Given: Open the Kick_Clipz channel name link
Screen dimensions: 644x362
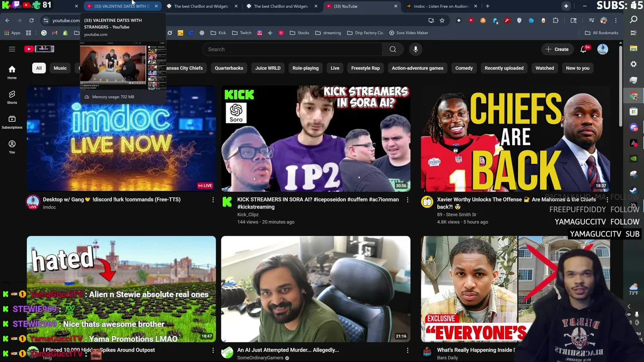Looking at the screenshot, I should (248, 214).
